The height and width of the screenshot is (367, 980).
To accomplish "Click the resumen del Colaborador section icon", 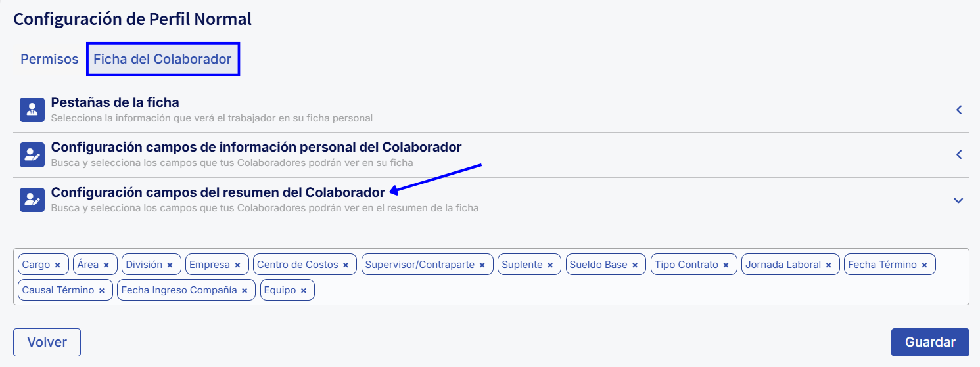I will click(x=31, y=200).
